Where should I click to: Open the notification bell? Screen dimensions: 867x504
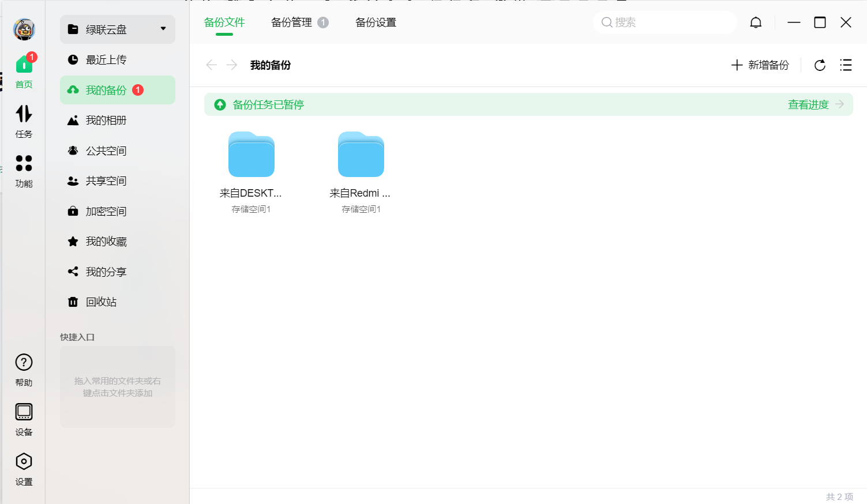coord(756,22)
